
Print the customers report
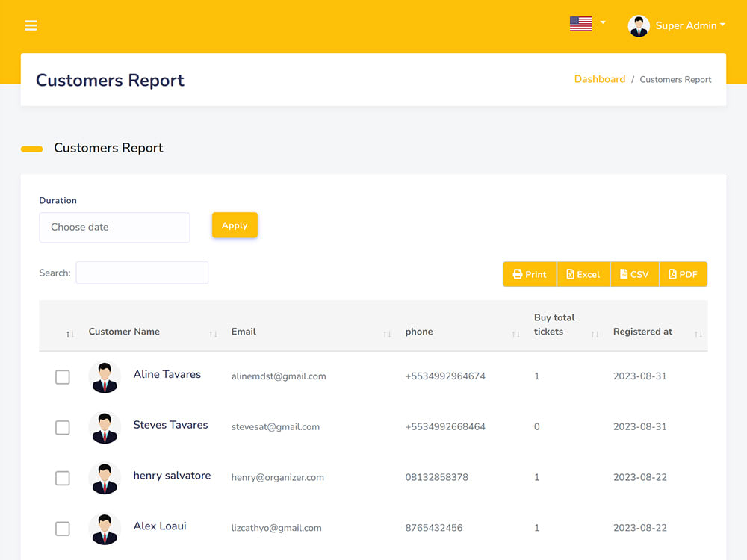click(530, 274)
